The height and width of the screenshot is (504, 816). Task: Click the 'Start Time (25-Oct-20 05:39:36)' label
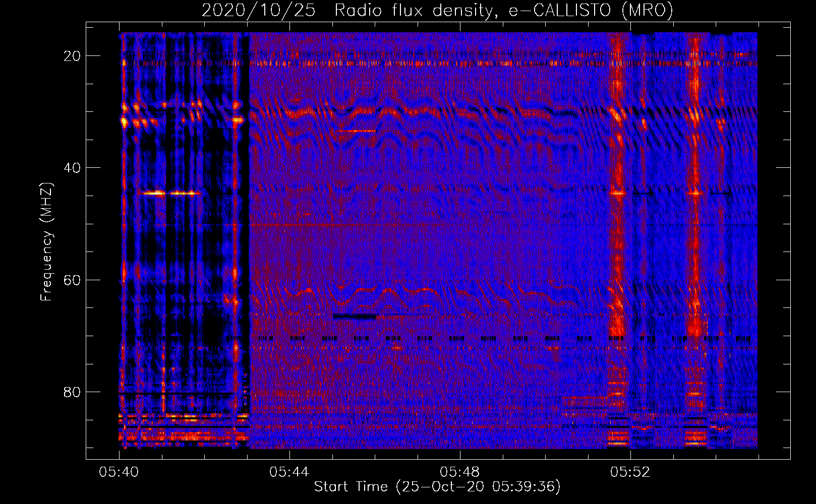point(437,487)
